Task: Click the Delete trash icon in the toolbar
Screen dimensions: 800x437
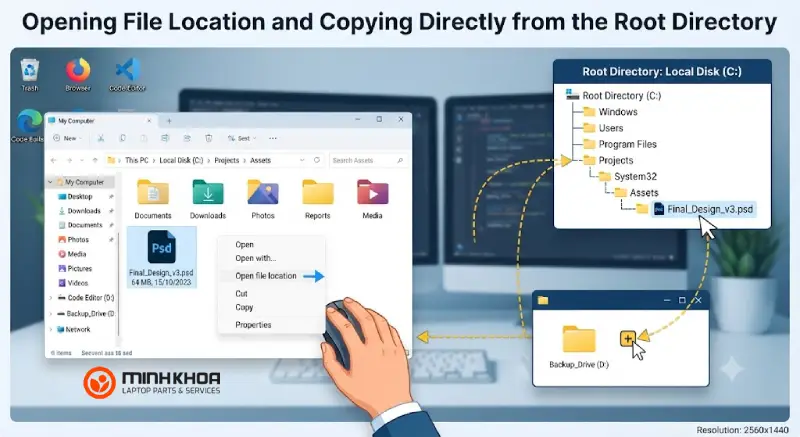Action: (209, 138)
